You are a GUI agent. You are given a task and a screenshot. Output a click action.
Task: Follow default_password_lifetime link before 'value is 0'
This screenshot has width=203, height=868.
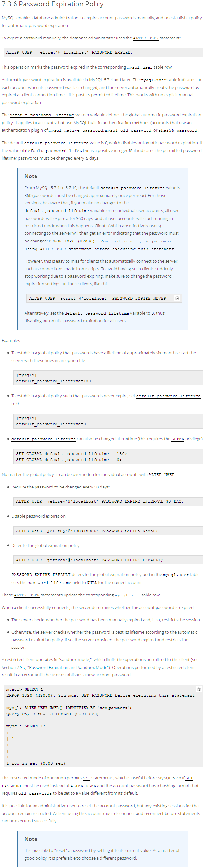[x=56, y=143]
